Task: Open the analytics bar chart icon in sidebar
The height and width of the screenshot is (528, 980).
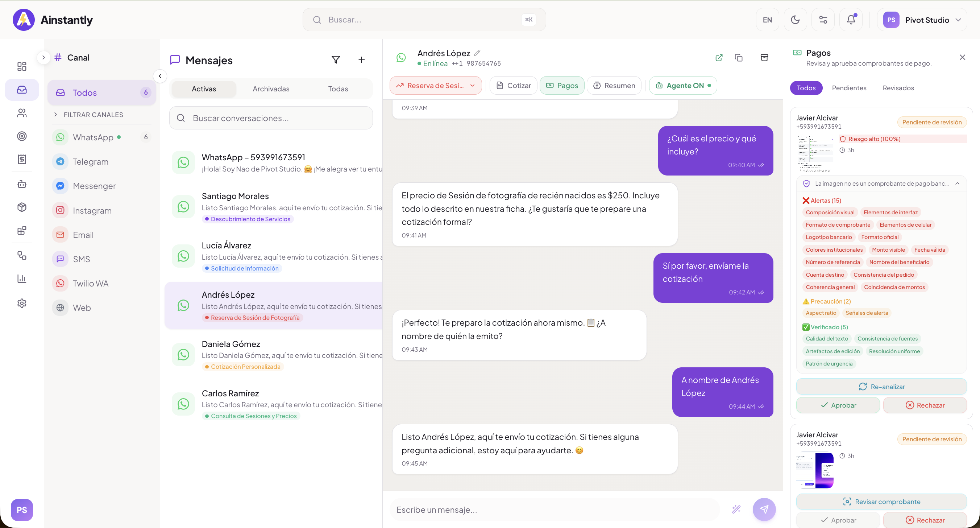Action: click(22, 279)
